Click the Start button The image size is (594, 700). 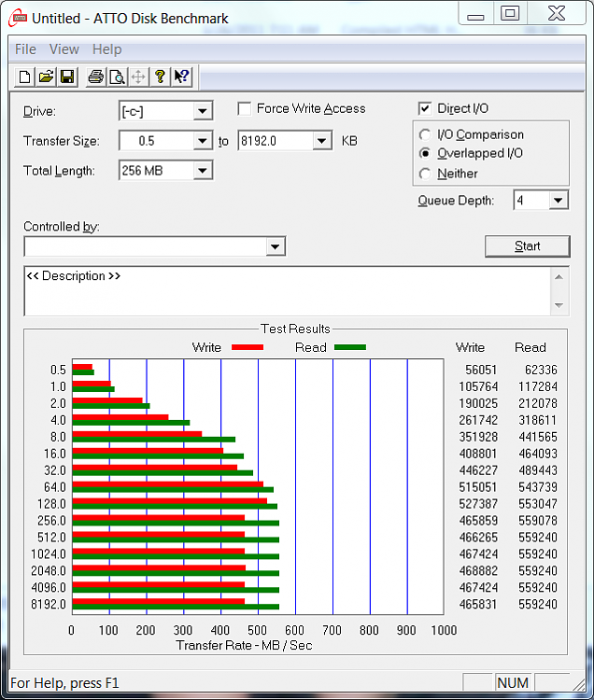point(528,246)
